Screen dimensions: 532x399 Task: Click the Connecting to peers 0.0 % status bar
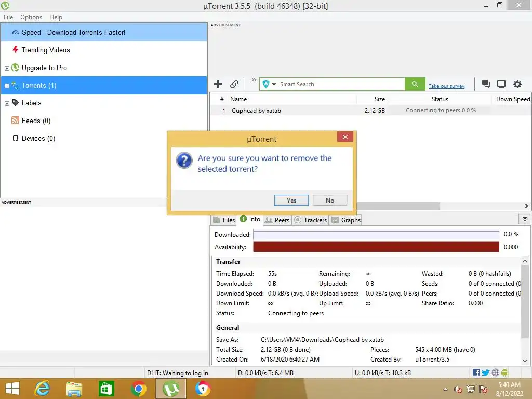pos(440,110)
